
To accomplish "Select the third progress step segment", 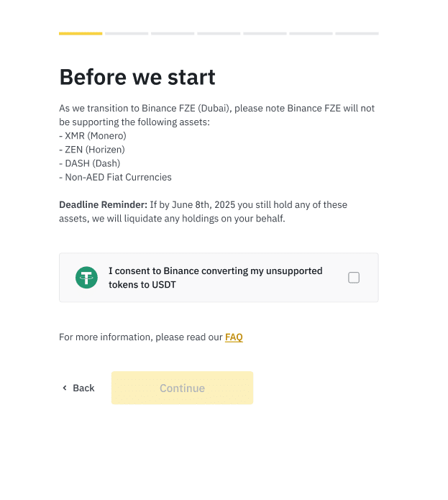I will point(173,33).
